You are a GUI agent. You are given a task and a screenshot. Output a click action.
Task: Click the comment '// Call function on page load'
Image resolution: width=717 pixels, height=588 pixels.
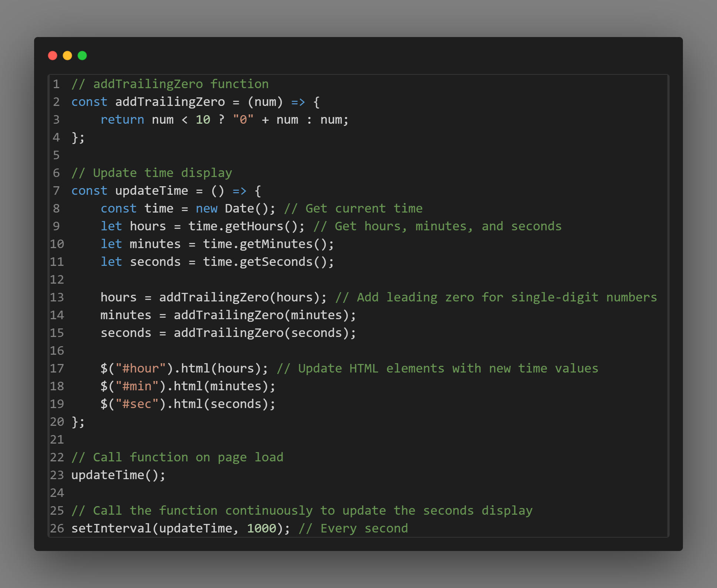[177, 457]
